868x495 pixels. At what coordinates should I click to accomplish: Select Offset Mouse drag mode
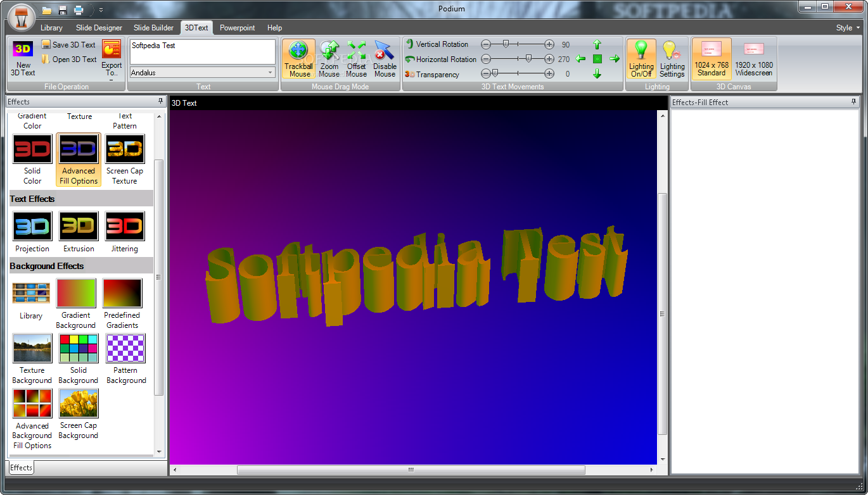356,59
